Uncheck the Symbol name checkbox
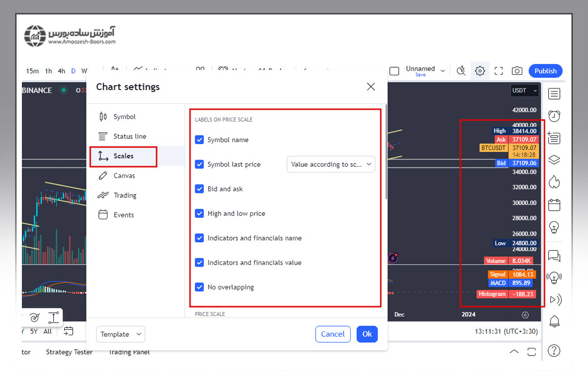The width and height of the screenshot is (588, 378). (x=200, y=140)
